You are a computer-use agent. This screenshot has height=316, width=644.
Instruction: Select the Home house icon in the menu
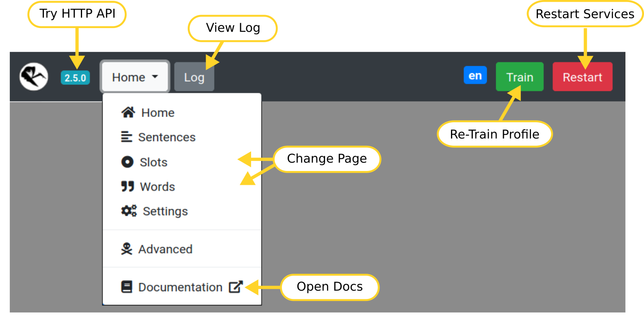pos(127,113)
